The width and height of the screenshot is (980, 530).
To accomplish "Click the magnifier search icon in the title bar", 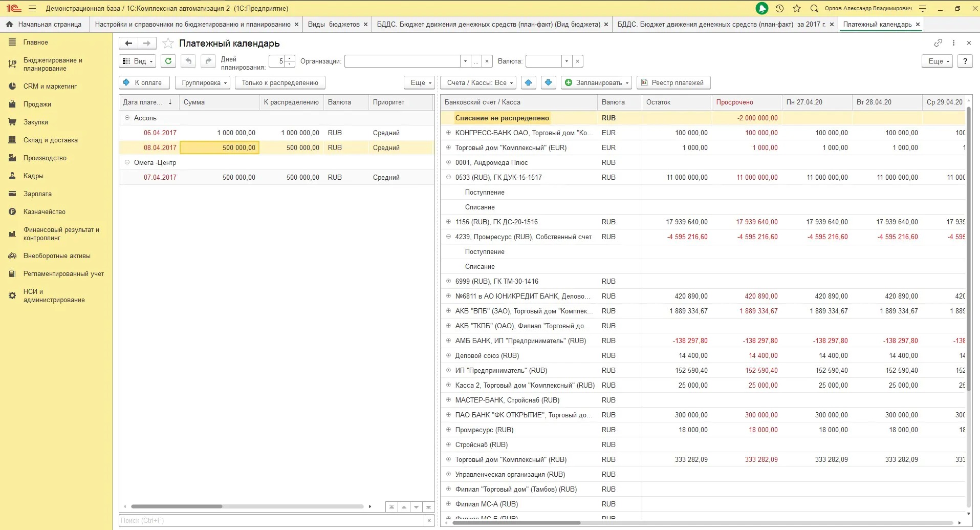I will 814,8.
